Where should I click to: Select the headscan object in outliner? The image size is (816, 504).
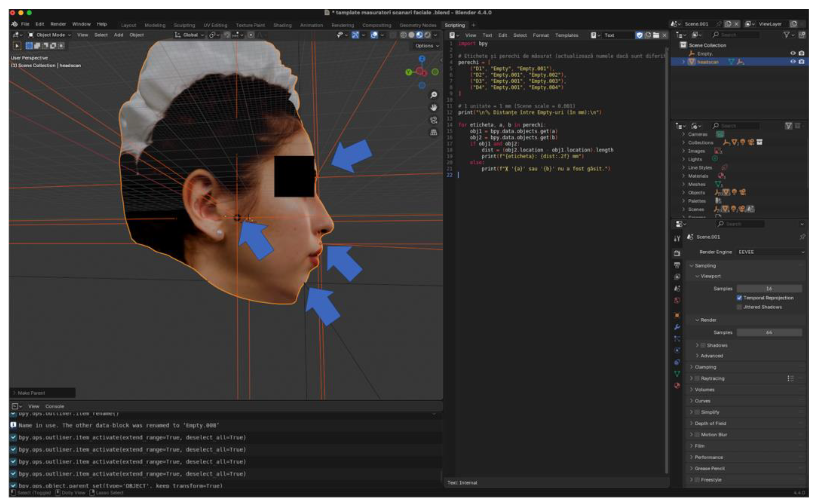[708, 62]
